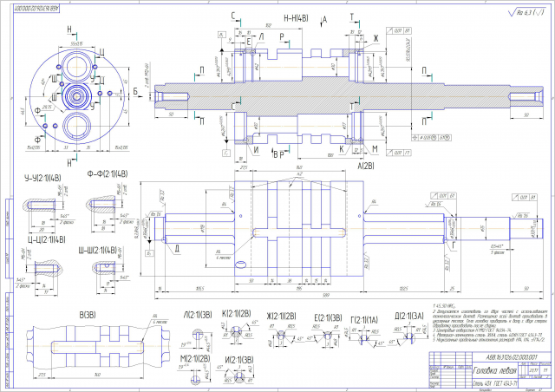
Task: Click the section label У-У(2:1)(4В)
Action: pyautogui.click(x=42, y=178)
